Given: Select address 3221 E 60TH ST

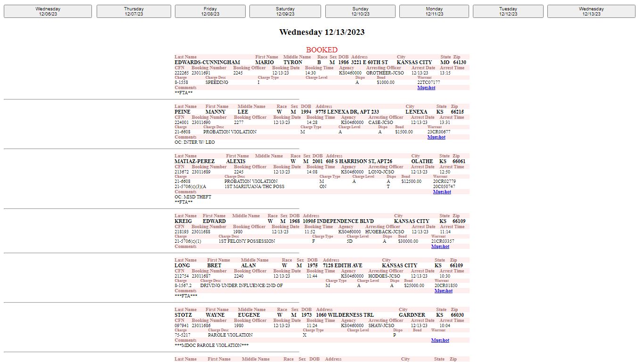Looking at the screenshot, I should tap(370, 62).
